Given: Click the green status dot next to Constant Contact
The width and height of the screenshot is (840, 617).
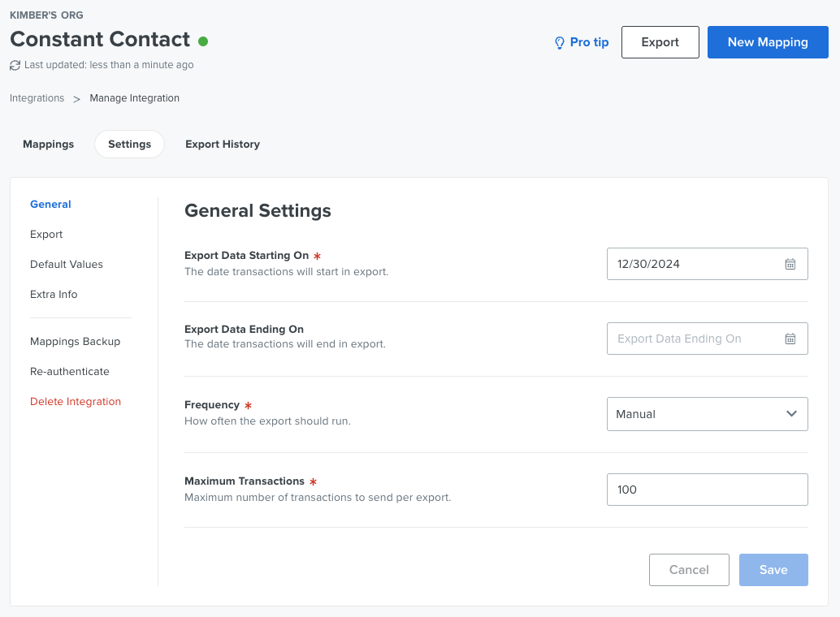Looking at the screenshot, I should 203,41.
